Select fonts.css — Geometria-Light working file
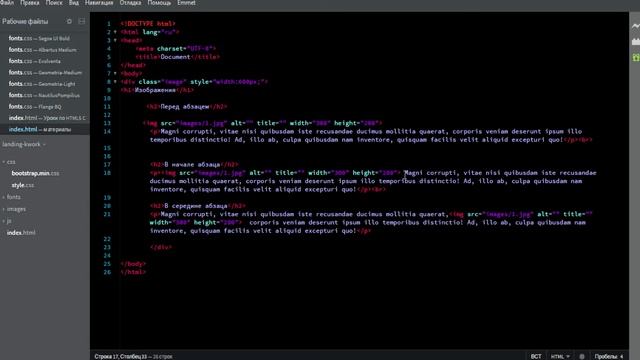The width and height of the screenshot is (640, 360). [x=42, y=84]
